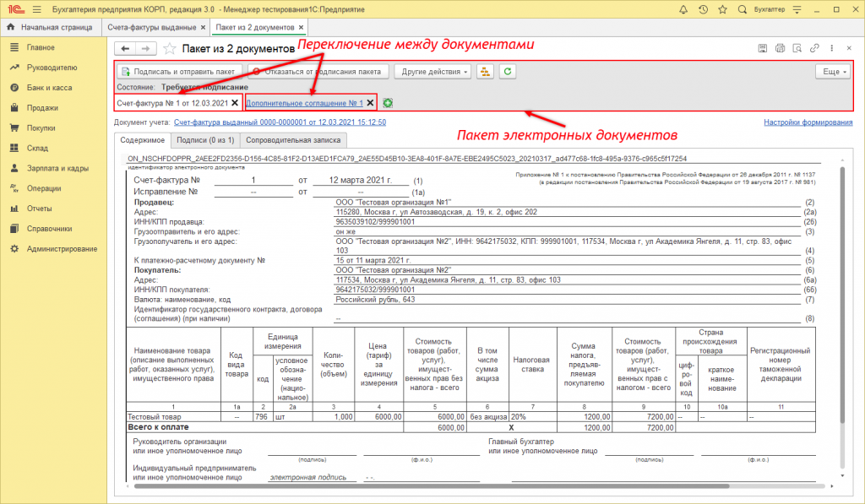Select Сопроводительная записка tab
The image size is (865, 504).
click(293, 140)
